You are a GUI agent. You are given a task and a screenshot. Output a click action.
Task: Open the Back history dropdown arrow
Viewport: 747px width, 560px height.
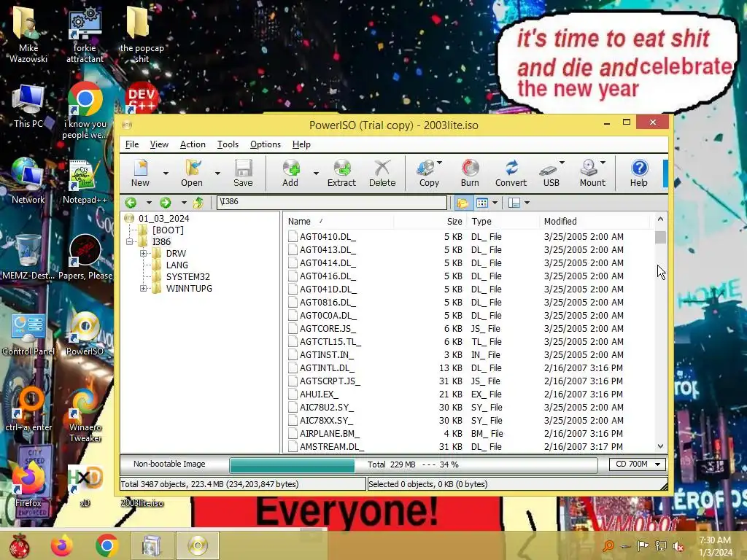pyautogui.click(x=149, y=203)
